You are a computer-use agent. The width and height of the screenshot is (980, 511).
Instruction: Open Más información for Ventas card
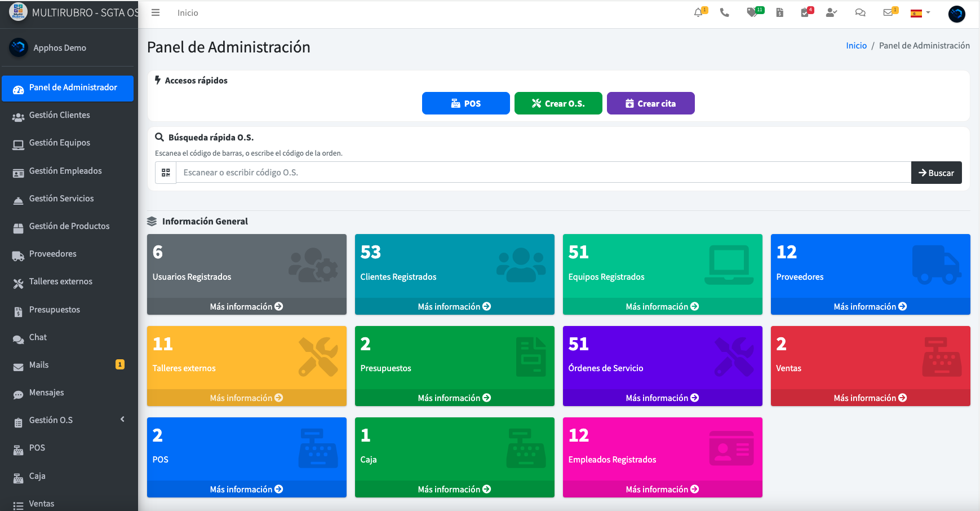870,398
